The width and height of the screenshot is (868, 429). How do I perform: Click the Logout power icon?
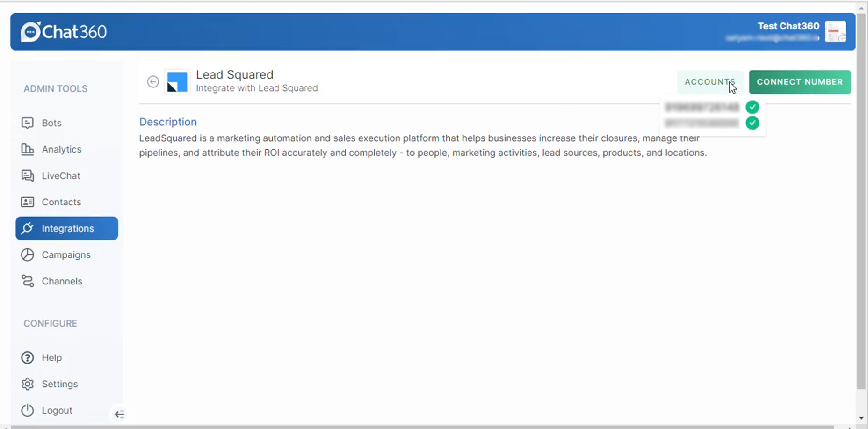coord(28,410)
